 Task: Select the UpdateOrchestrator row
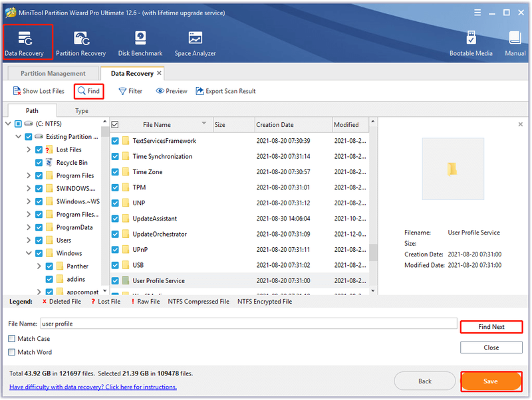tap(239, 234)
